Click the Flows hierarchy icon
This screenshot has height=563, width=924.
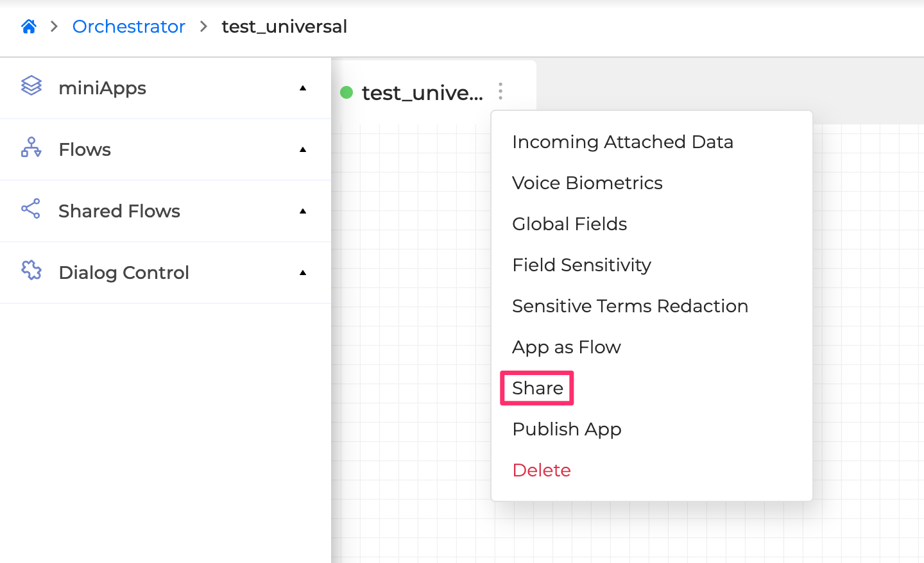[31, 147]
